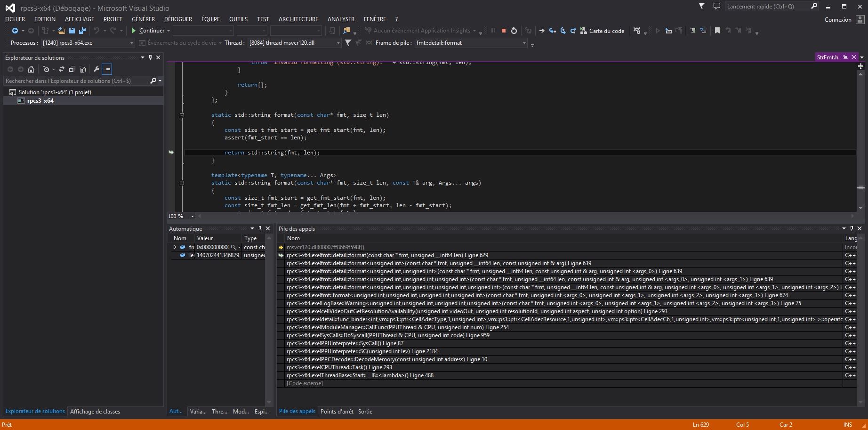This screenshot has width=868, height=430.
Task: Click the editor horizontal scrollbar
Action: tap(526, 216)
